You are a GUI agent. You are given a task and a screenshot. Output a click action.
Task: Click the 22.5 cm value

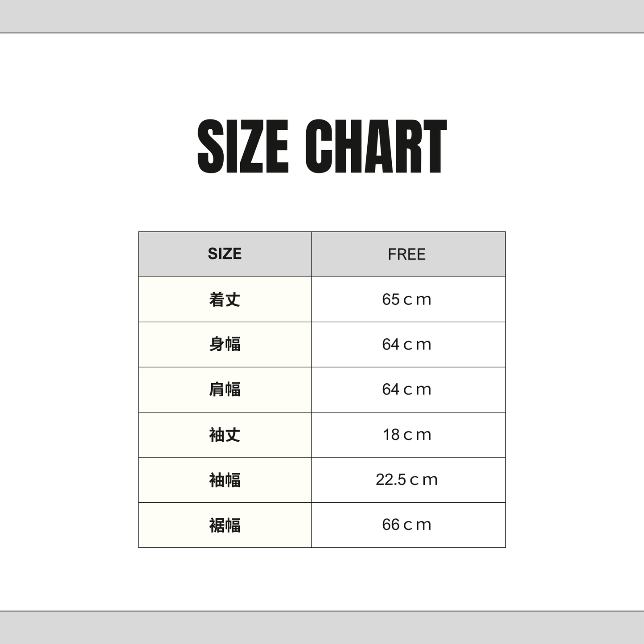pos(406,480)
